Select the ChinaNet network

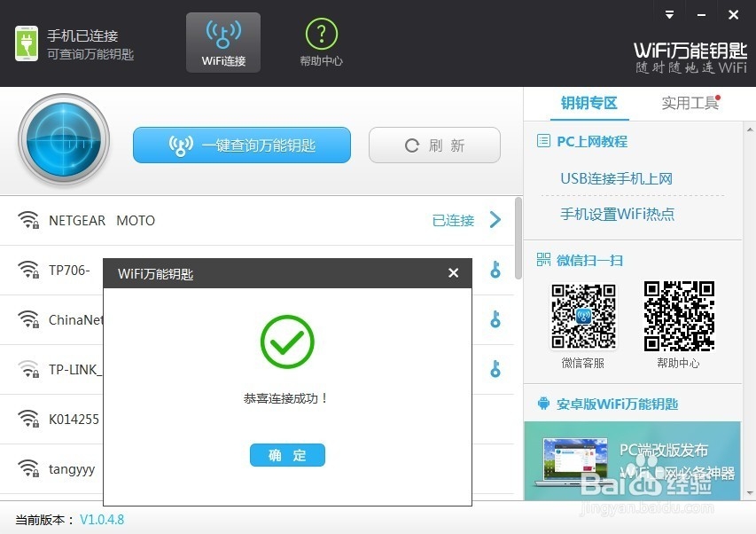tap(75, 320)
